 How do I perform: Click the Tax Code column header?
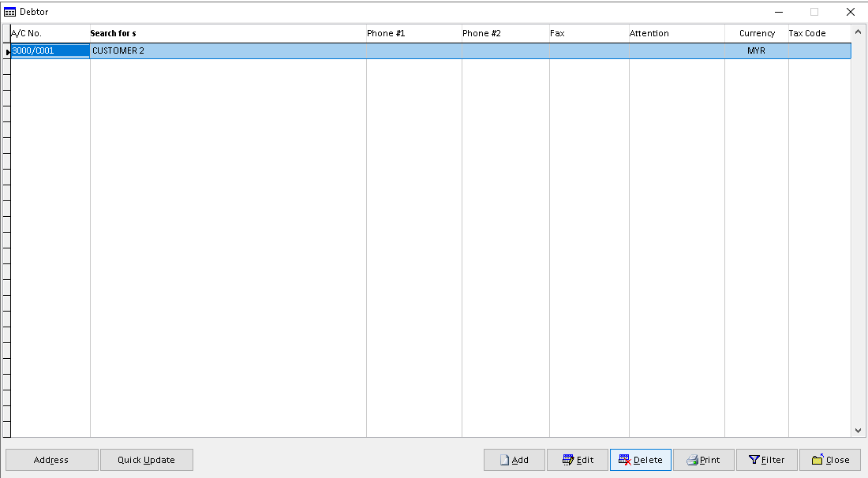(x=818, y=33)
